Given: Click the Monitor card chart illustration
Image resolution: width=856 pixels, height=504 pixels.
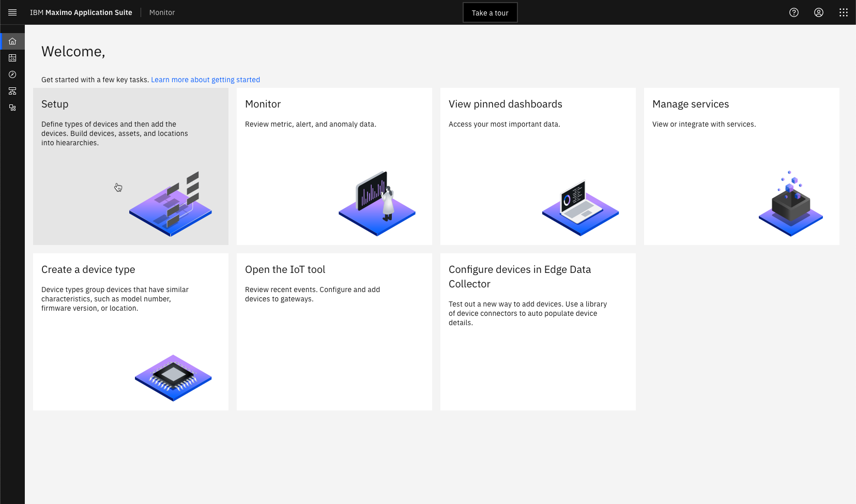Looking at the screenshot, I should (x=377, y=204).
